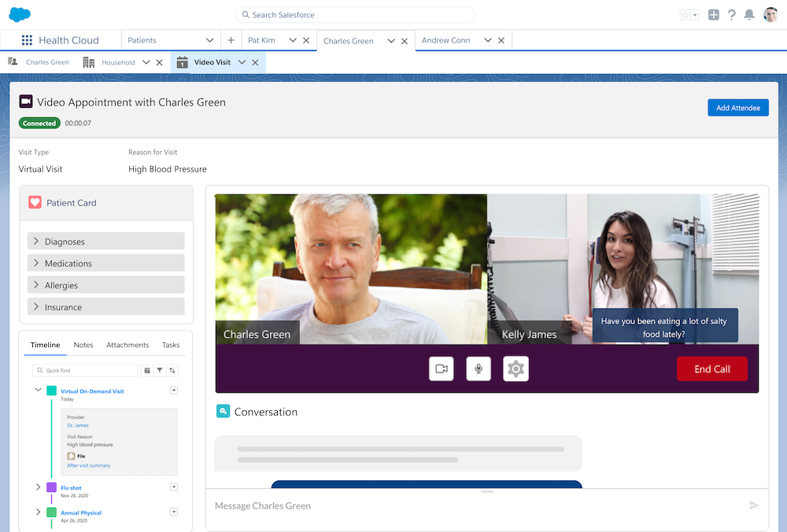Viewport: 787px width, 532px height.
Task: Click the Add Attendee button
Action: click(x=737, y=108)
